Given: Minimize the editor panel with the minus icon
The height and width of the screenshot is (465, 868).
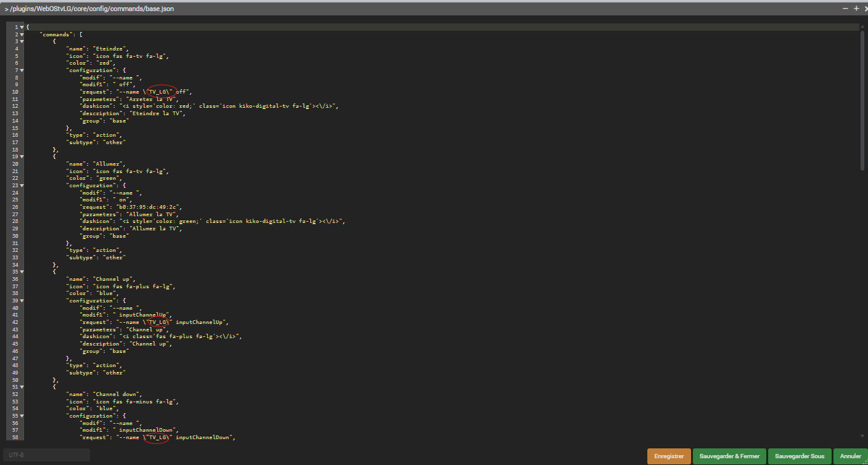Looking at the screenshot, I should [845, 9].
